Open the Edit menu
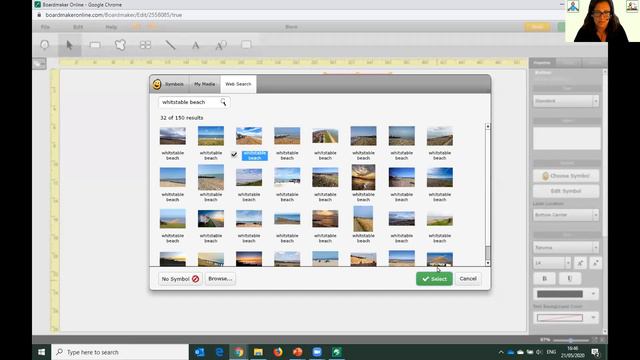This screenshot has width=640, height=360. click(78, 27)
